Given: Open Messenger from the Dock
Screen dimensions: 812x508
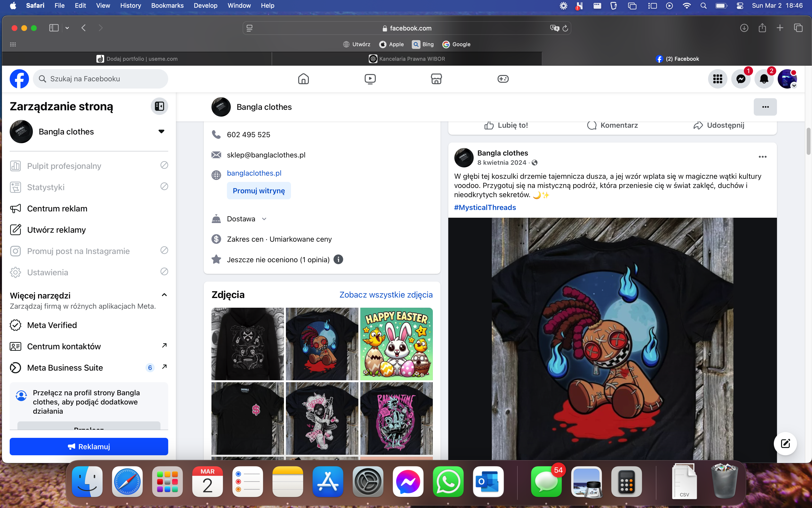Looking at the screenshot, I should click(408, 481).
